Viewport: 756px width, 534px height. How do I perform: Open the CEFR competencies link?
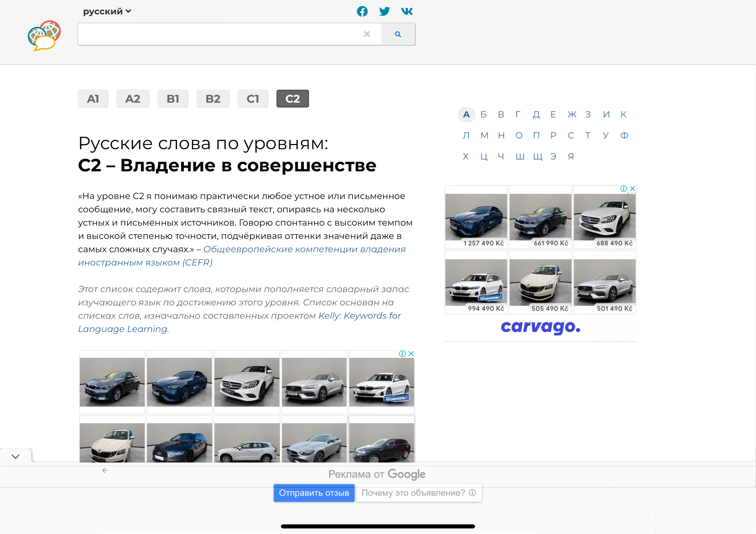point(242,256)
